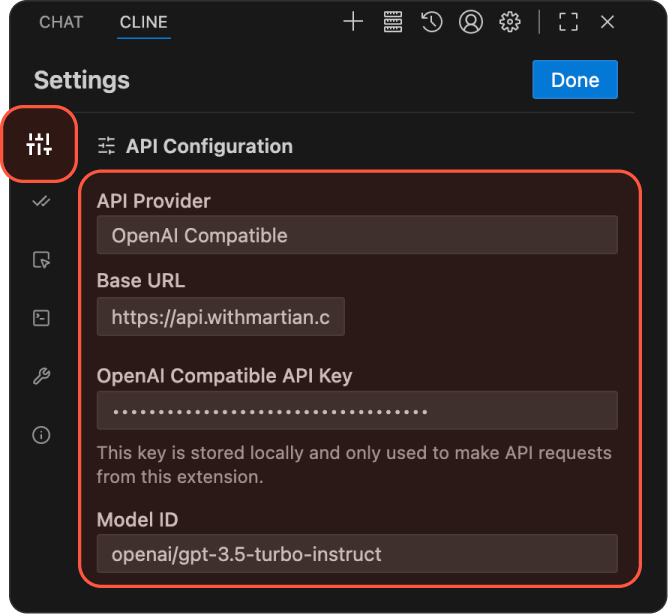Select the CLINE tab

(143, 22)
